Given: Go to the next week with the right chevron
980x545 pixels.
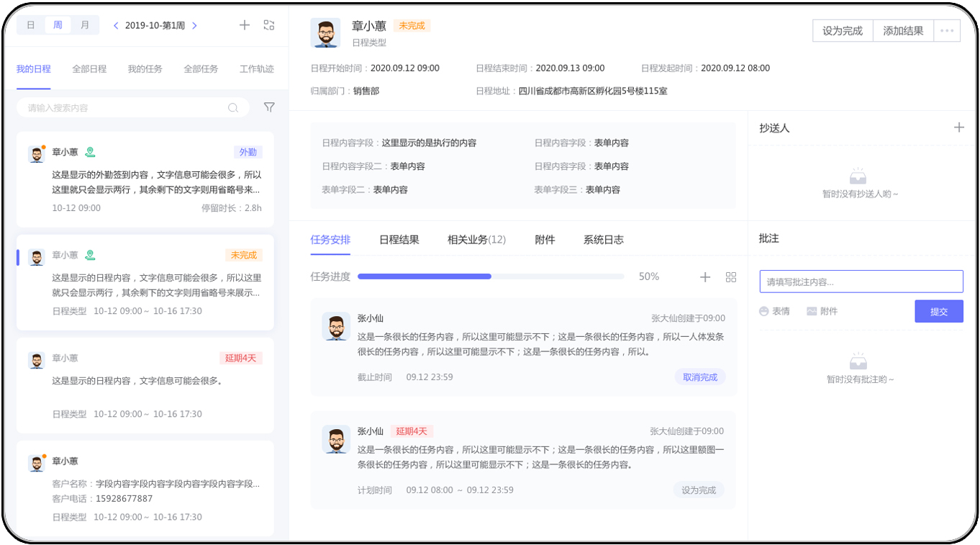Looking at the screenshot, I should coord(194,25).
